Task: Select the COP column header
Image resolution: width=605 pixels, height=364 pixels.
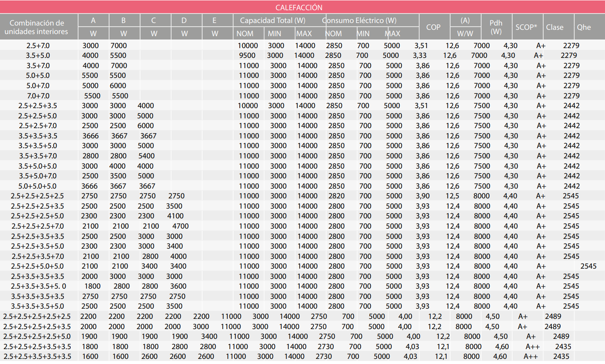Action: tap(433, 27)
